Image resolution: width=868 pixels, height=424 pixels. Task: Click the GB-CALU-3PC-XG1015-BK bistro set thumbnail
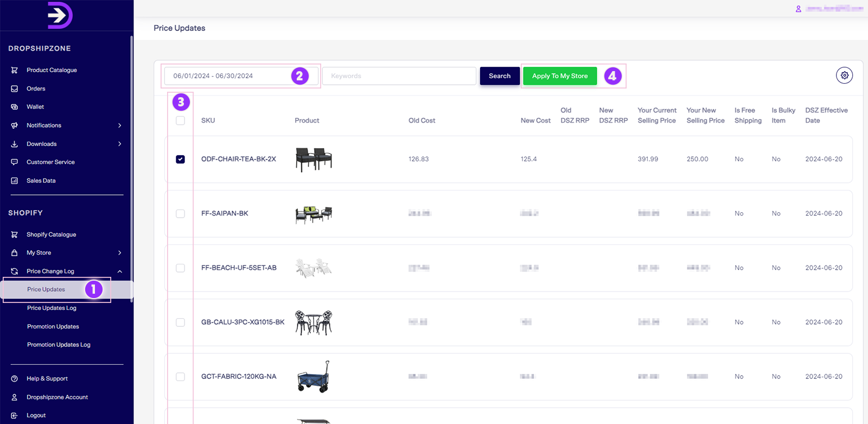[314, 322]
